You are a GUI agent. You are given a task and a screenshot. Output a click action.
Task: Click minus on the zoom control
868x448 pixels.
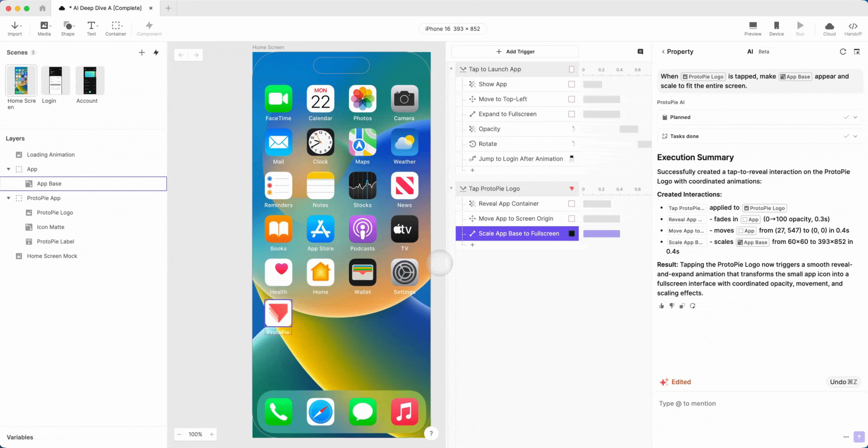click(x=179, y=434)
